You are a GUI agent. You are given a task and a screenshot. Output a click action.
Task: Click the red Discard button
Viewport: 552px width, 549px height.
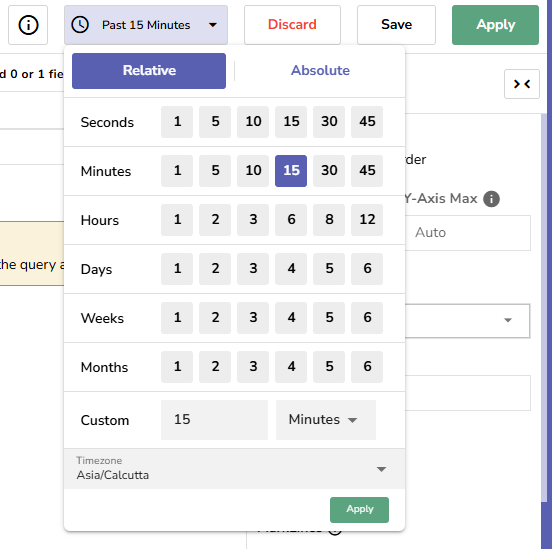point(292,25)
